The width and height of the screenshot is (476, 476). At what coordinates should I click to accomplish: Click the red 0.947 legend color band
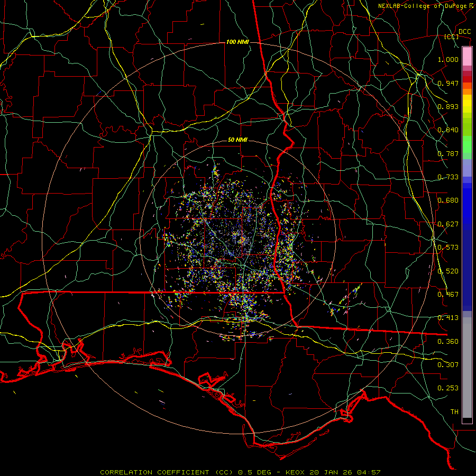click(467, 79)
